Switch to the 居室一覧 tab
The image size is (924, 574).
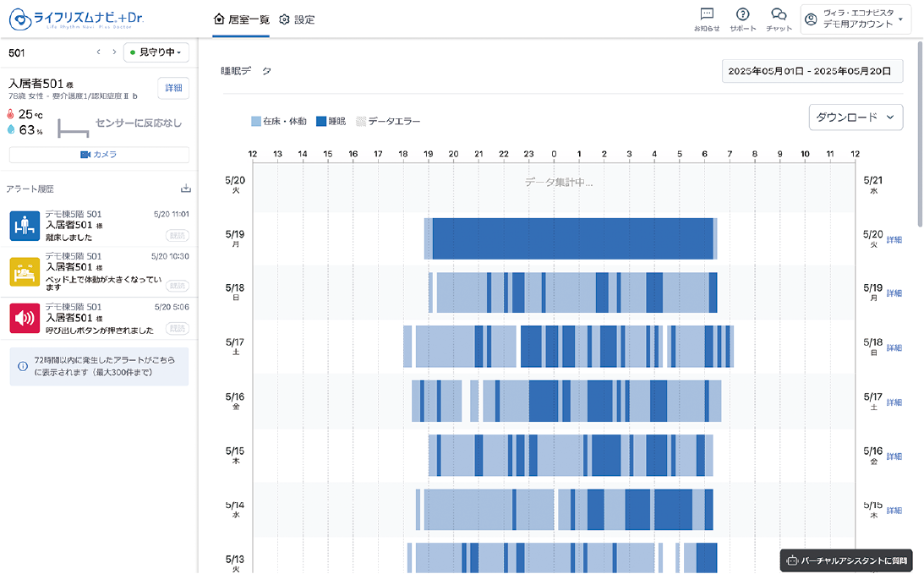coord(241,19)
